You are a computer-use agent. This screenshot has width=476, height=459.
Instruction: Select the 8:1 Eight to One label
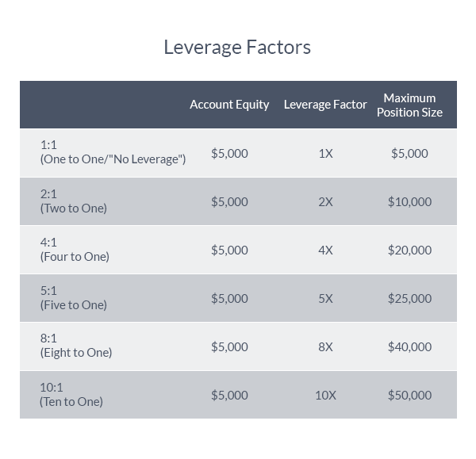click(76, 346)
